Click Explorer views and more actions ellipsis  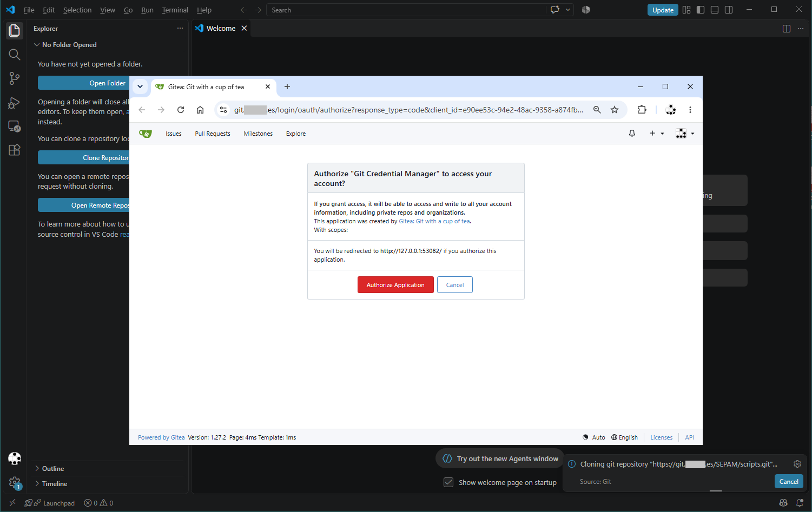pyautogui.click(x=180, y=28)
